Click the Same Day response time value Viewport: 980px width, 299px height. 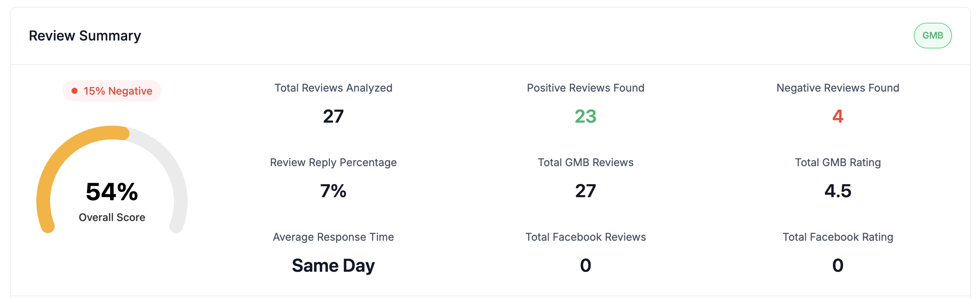pyautogui.click(x=333, y=265)
